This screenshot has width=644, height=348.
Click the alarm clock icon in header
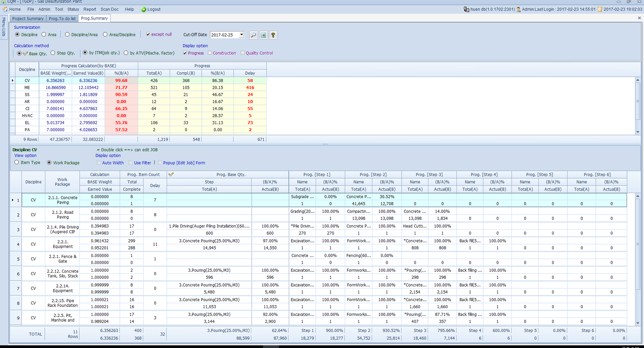600,9
